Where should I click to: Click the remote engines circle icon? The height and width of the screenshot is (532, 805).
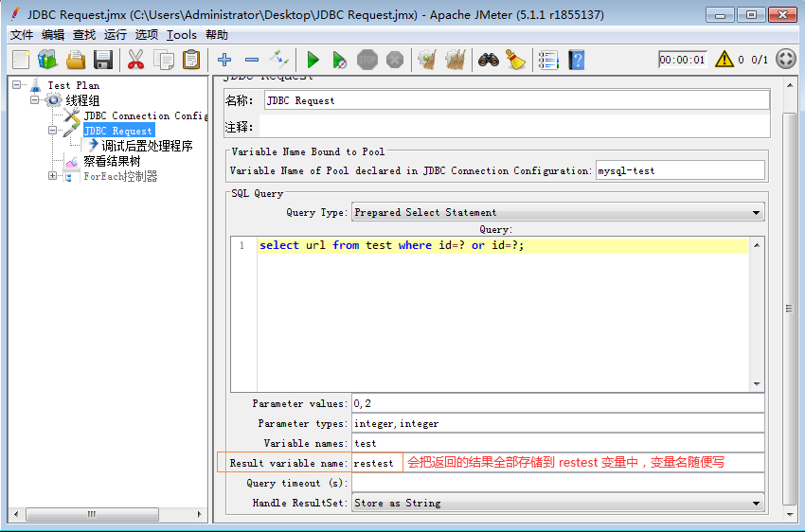pos(786,59)
